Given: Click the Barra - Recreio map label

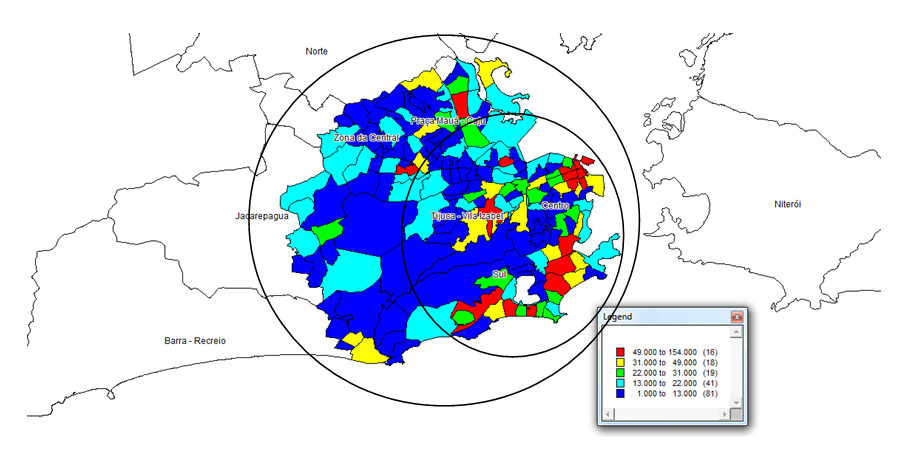Looking at the screenshot, I should click(x=194, y=341).
